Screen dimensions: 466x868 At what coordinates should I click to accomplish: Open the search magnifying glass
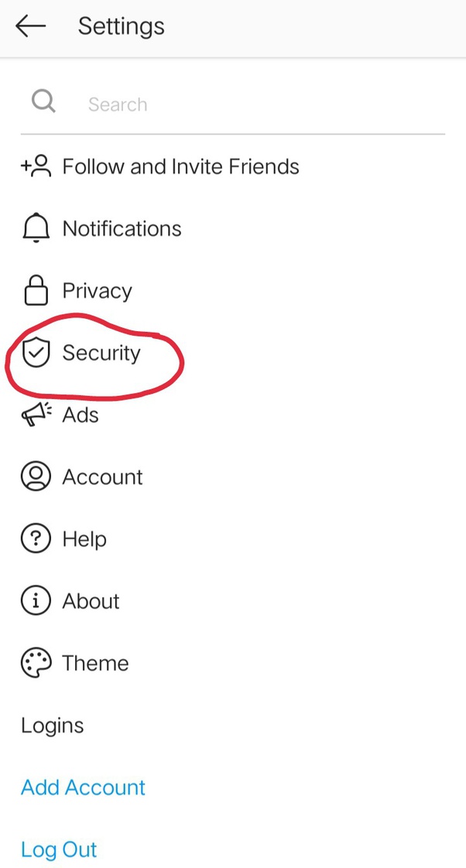click(x=43, y=101)
